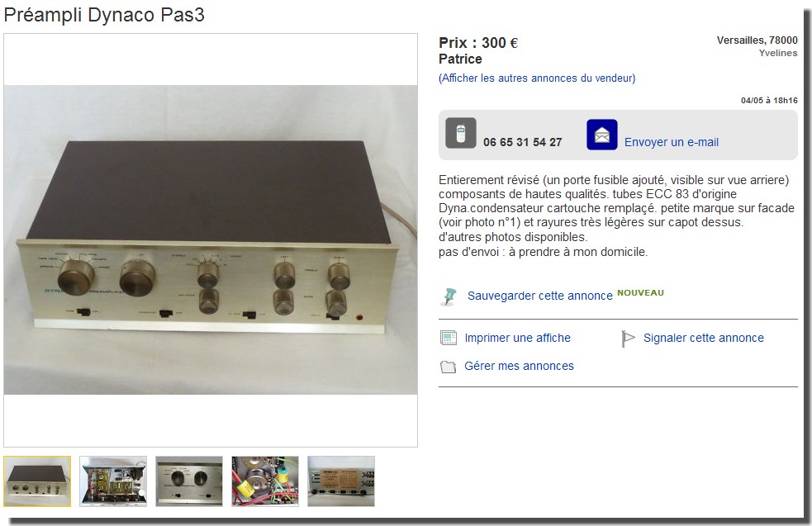Click 'Sauvegarder cette annonce' link
The height and width of the screenshot is (526, 812).
point(539,296)
